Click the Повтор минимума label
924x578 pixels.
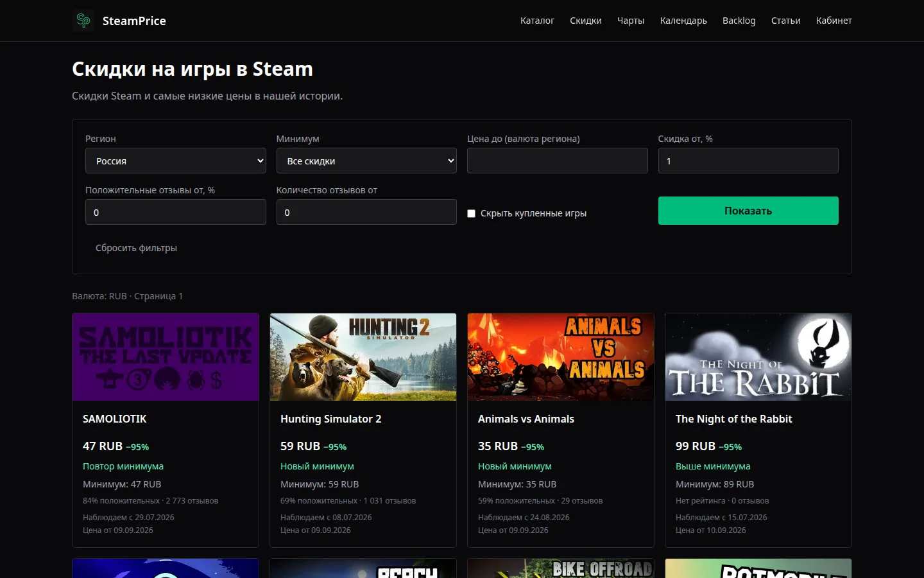[123, 466]
